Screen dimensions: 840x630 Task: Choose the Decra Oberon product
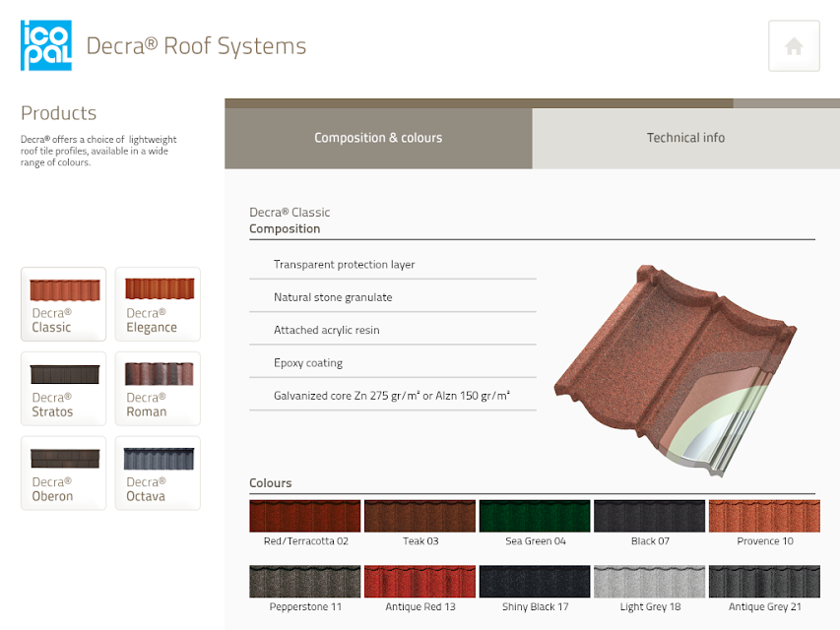64,473
